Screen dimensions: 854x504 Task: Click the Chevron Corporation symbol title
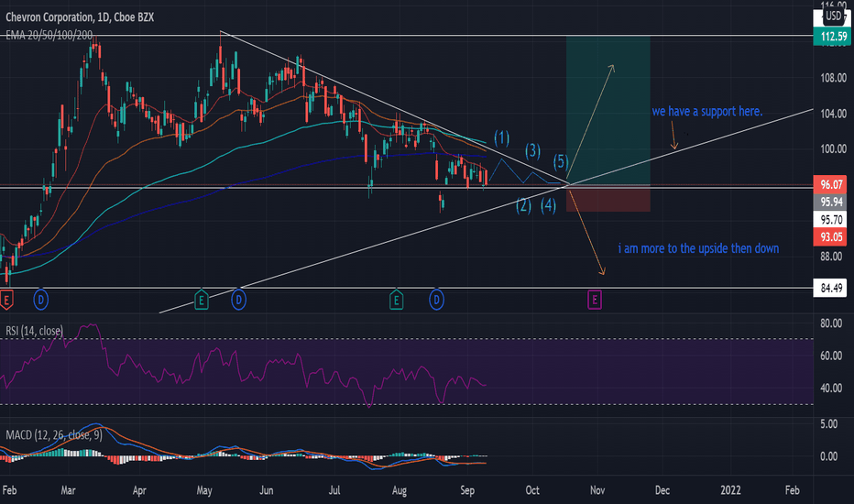pyautogui.click(x=80, y=17)
